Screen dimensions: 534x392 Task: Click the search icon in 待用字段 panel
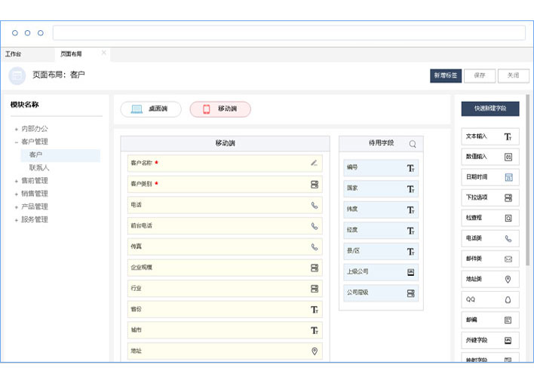point(413,143)
